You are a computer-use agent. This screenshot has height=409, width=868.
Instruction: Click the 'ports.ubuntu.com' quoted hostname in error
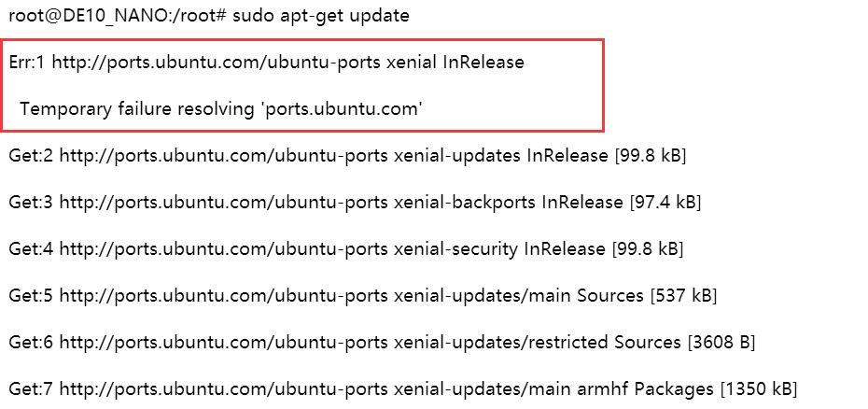[342, 108]
